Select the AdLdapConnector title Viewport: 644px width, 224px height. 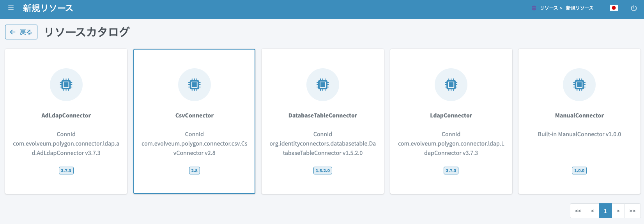[66, 116]
